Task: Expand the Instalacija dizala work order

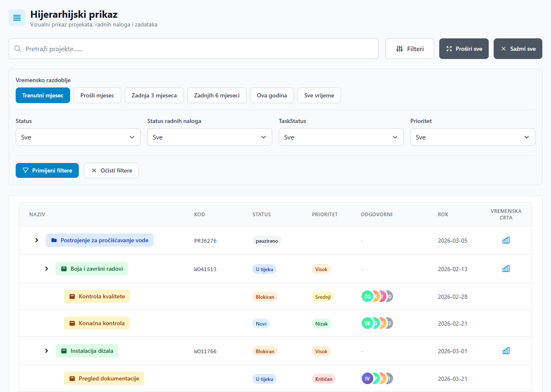Action: pyautogui.click(x=47, y=351)
